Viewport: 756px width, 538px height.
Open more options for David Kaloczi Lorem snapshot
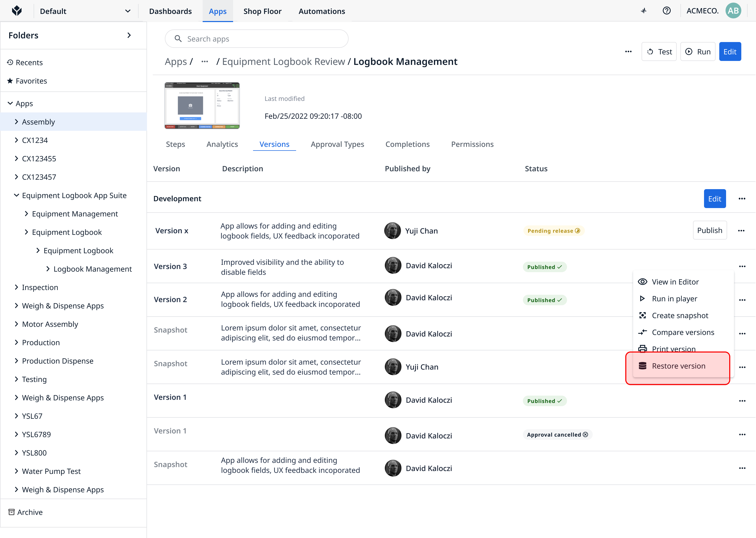tap(742, 334)
